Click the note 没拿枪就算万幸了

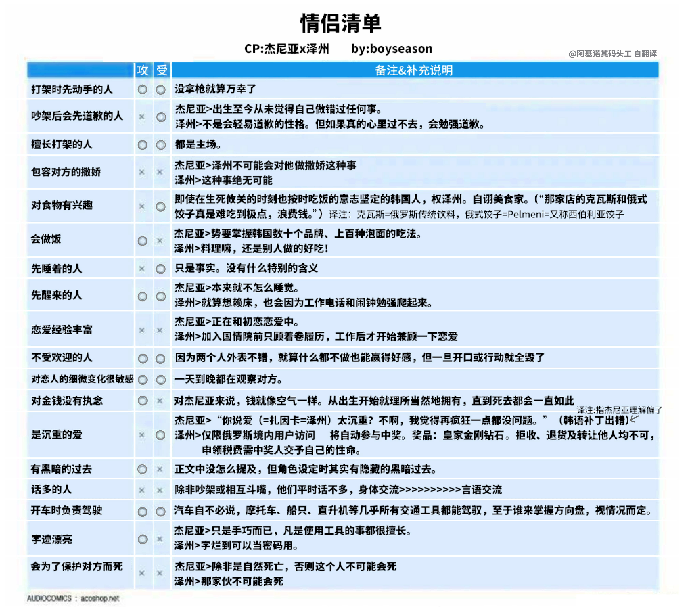pyautogui.click(x=216, y=89)
